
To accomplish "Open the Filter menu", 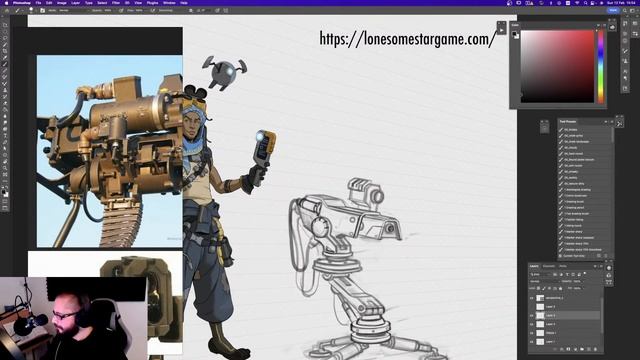I will point(116,3).
